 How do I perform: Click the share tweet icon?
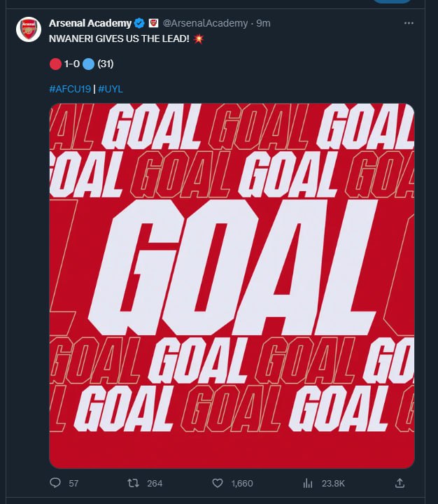(x=400, y=483)
